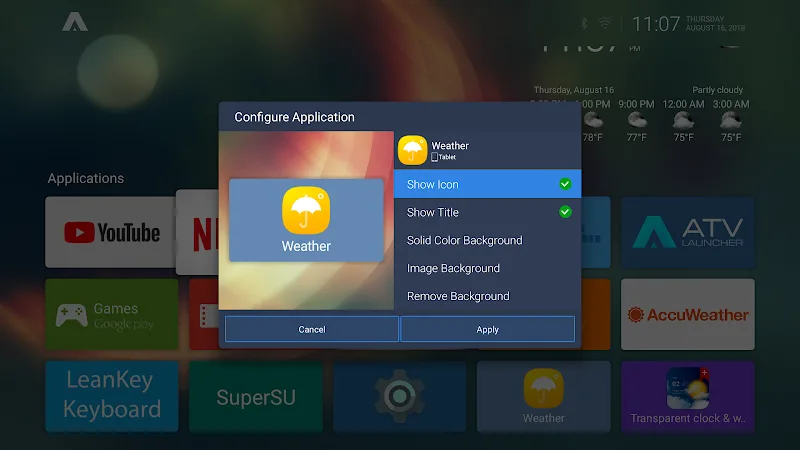Open the SuperSU app tile

point(255,397)
